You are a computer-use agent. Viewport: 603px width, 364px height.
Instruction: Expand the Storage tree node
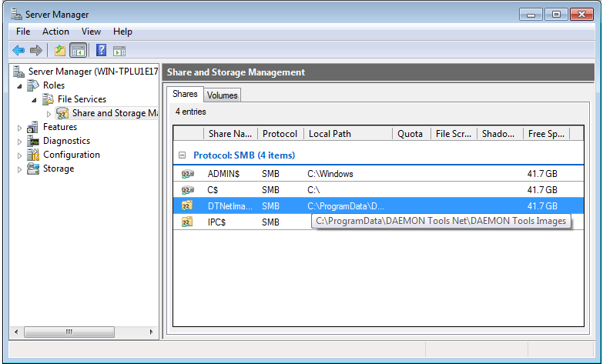pyautogui.click(x=19, y=169)
